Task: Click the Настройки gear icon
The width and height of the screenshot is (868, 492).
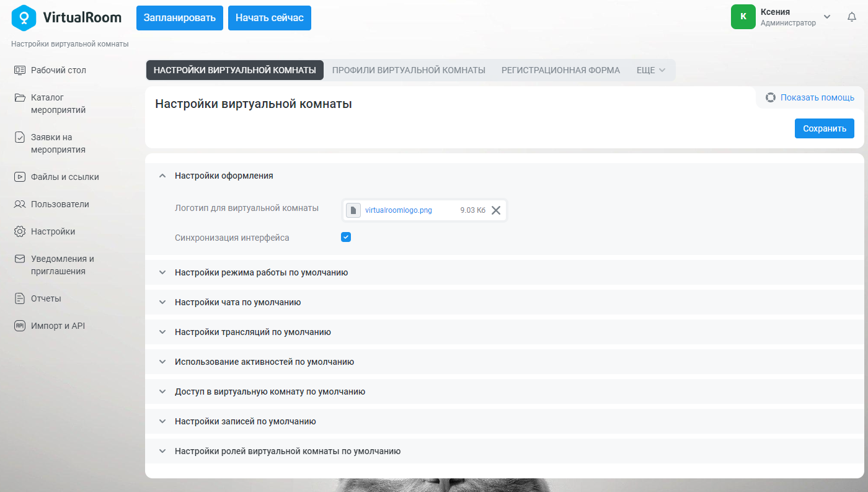Action: coord(20,231)
